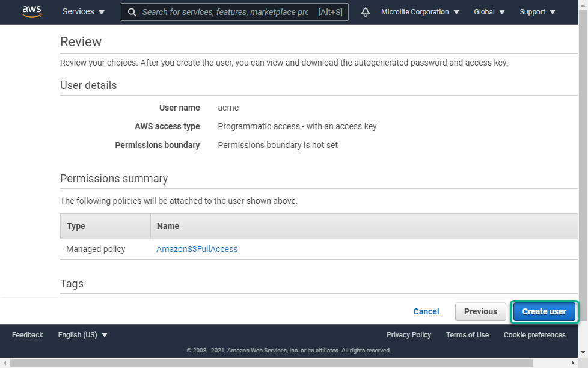
Task: Open the Privacy Policy link
Action: point(409,334)
